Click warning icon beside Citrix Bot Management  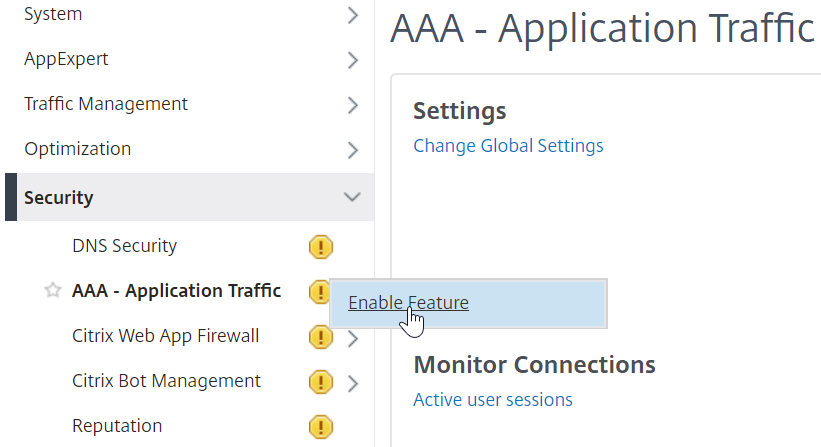tap(320, 382)
